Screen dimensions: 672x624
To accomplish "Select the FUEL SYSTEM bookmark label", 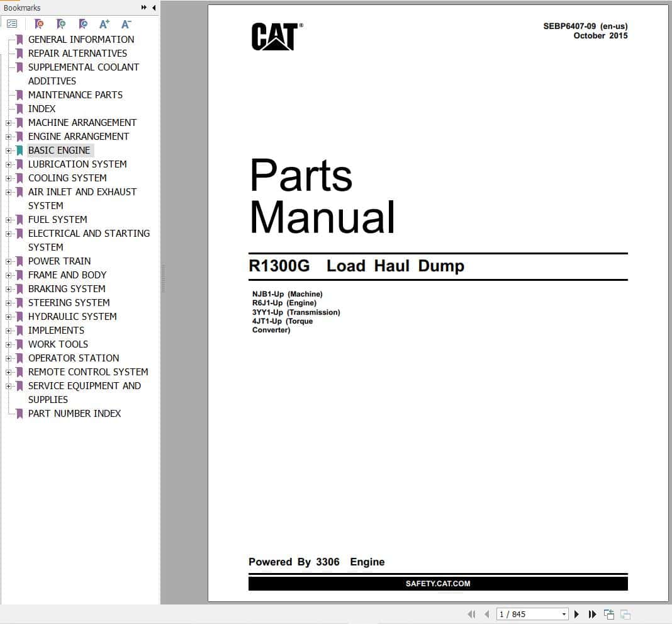I will [x=57, y=220].
